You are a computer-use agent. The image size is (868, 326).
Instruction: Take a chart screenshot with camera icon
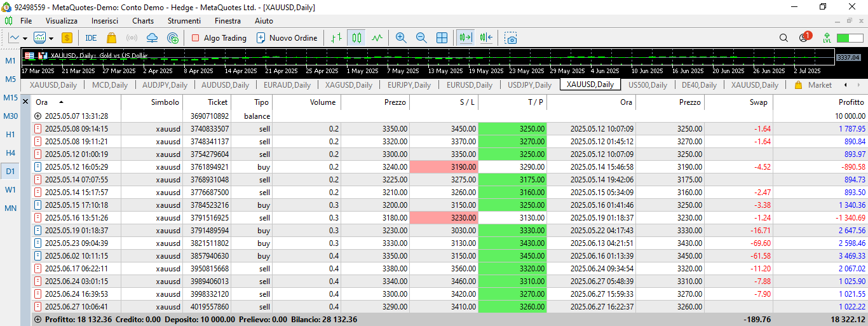click(x=512, y=38)
